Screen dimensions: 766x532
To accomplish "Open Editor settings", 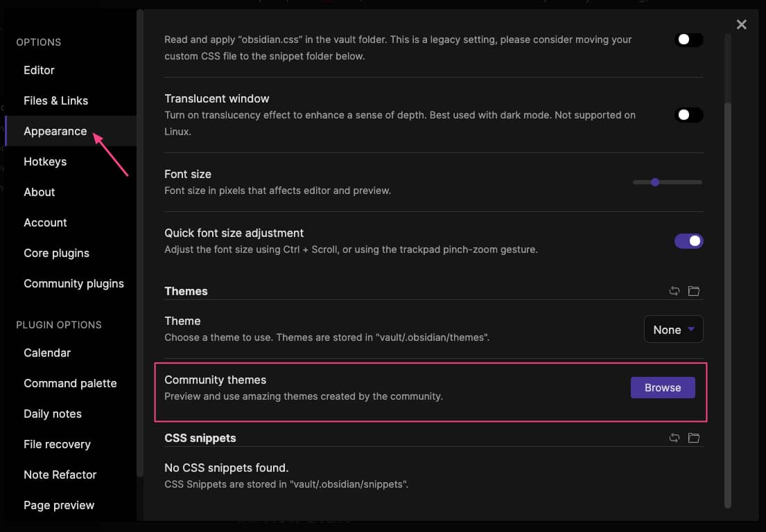I will point(70,70).
